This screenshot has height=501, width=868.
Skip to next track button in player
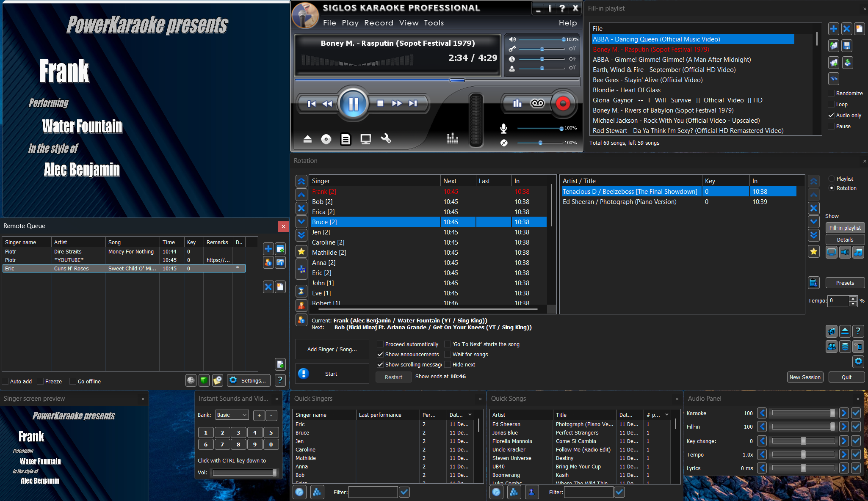413,103
